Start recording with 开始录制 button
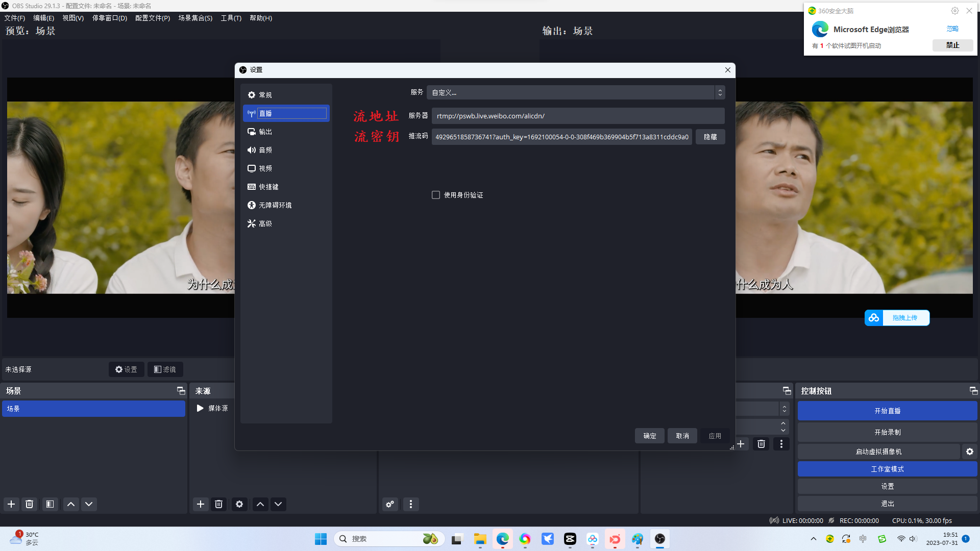The image size is (980, 551). click(x=887, y=432)
